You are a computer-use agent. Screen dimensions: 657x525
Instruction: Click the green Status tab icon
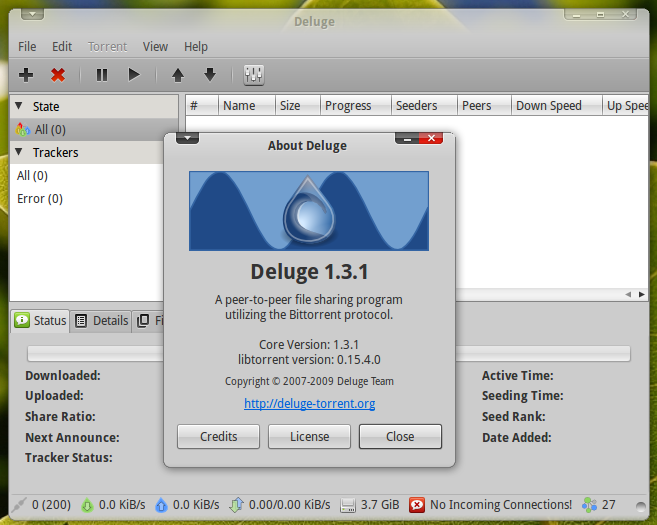(22, 320)
